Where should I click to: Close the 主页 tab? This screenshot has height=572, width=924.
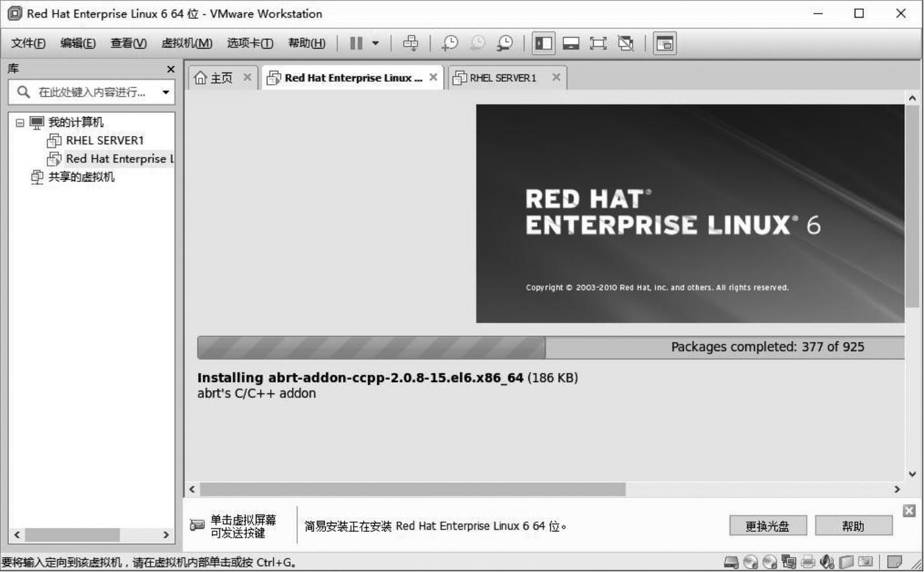point(247,77)
